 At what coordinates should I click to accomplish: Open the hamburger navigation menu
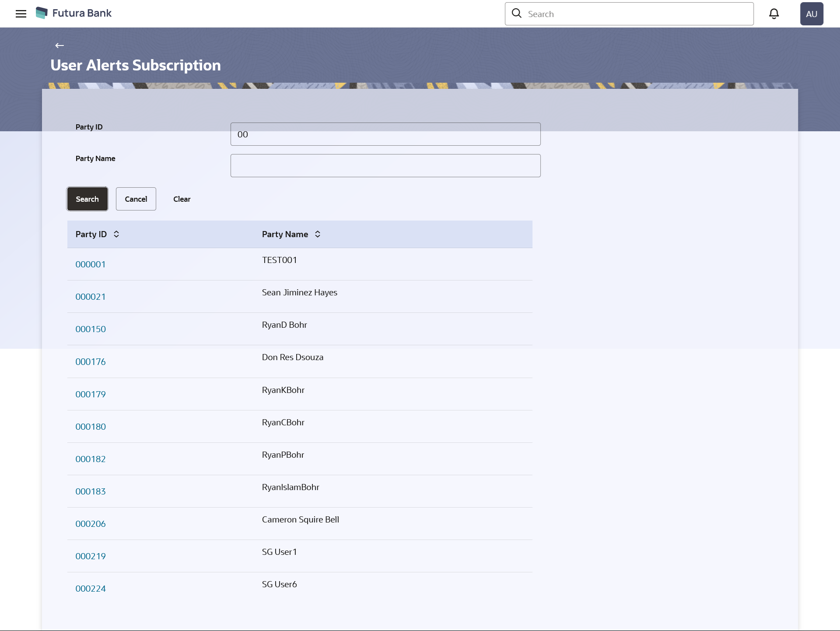pos(21,14)
